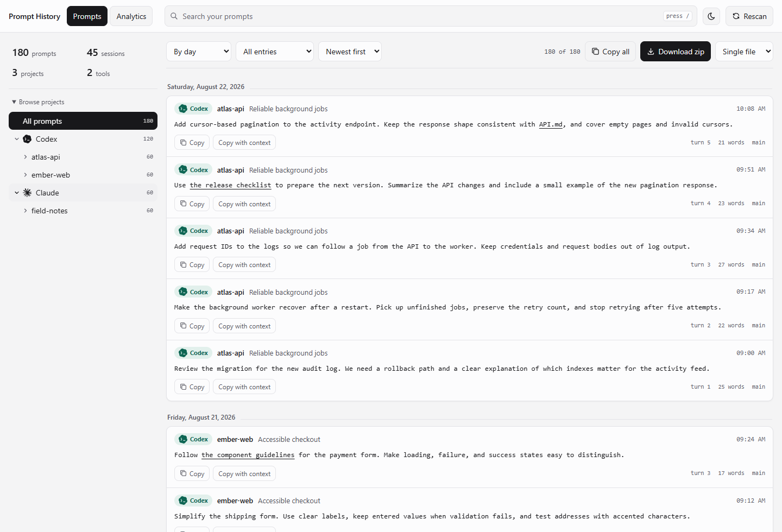Image resolution: width=782 pixels, height=532 pixels.
Task: Copy the cursor-based pagination prompt
Action: (x=192, y=143)
